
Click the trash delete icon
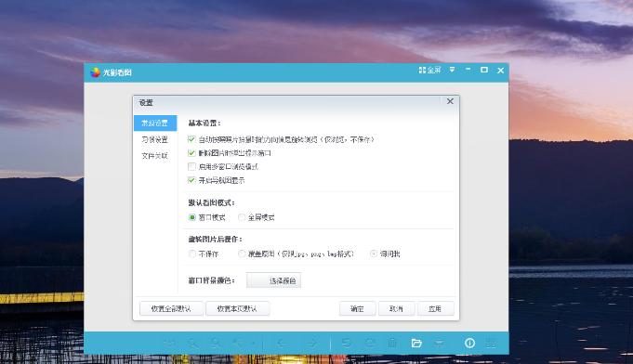[x=392, y=343]
